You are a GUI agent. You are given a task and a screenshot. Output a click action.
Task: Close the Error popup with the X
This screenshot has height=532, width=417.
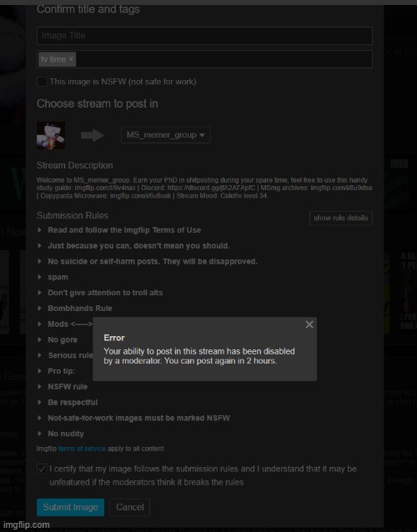coord(309,324)
